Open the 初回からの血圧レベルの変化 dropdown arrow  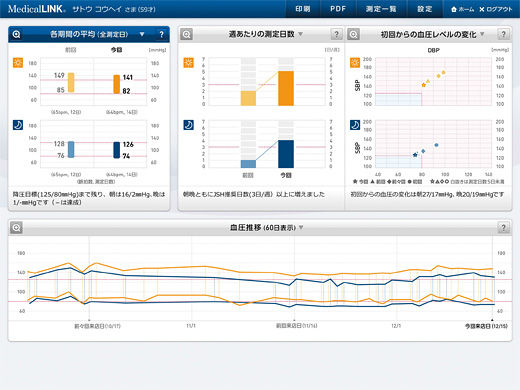482,34
